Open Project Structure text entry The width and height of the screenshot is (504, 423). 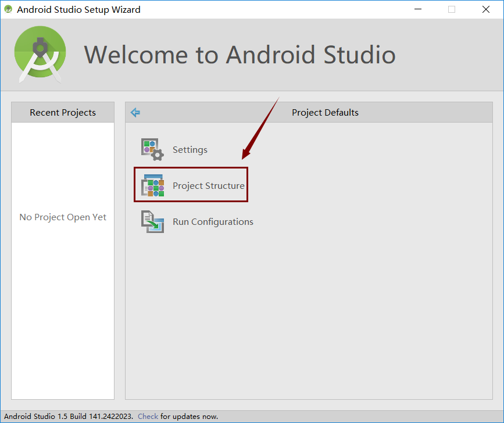pyautogui.click(x=209, y=186)
